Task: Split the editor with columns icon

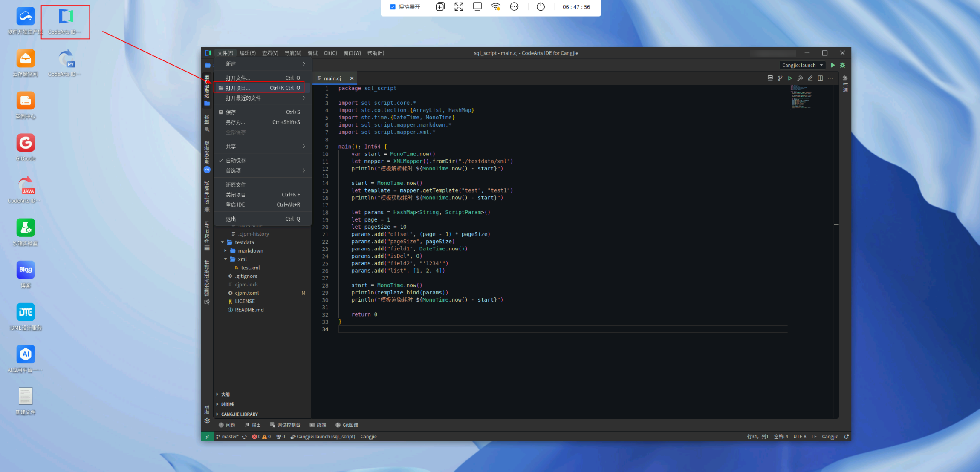Action: tap(820, 78)
